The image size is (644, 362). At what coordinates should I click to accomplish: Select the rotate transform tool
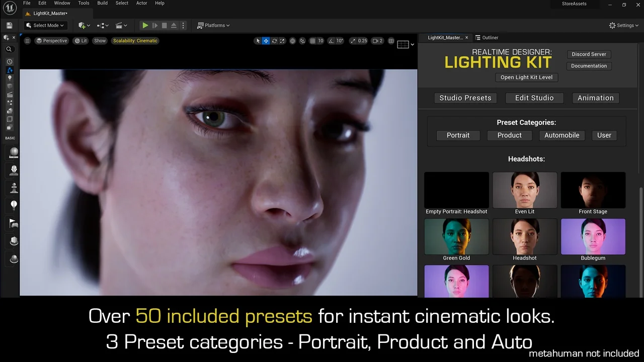pyautogui.click(x=274, y=41)
